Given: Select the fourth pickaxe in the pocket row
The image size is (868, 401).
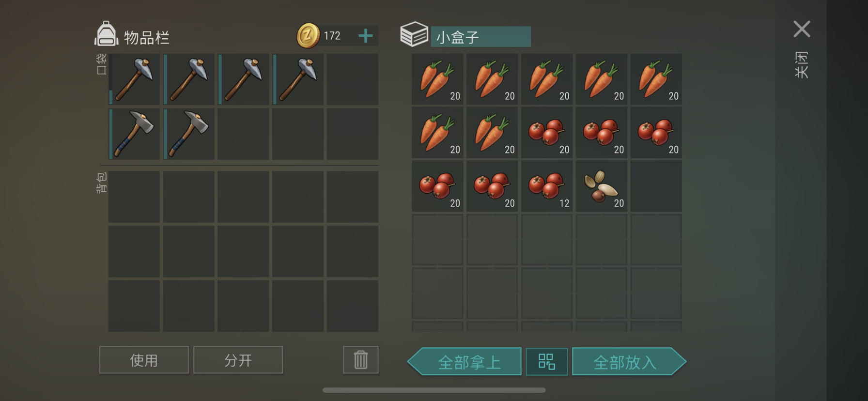Looking at the screenshot, I should pos(298,79).
